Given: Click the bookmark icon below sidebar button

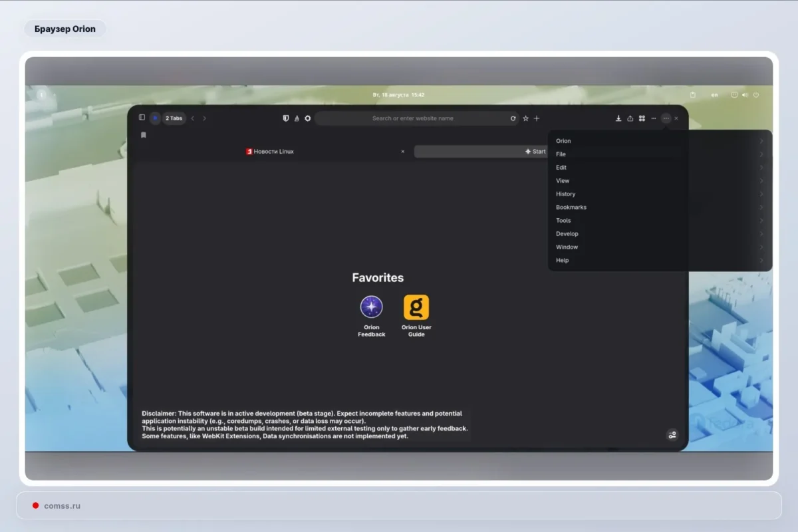Looking at the screenshot, I should [143, 135].
